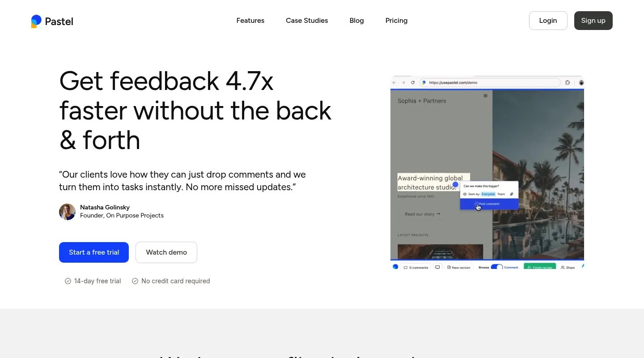Click the desktop view icon in the demo toolbar

click(437, 267)
